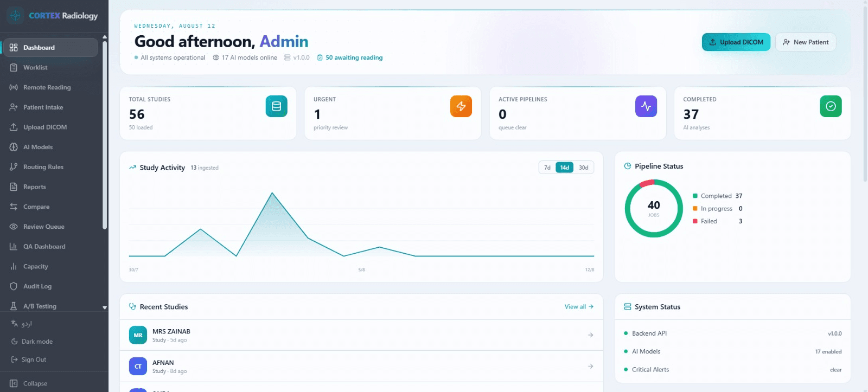This screenshot has width=868, height=392.
Task: Click the Study Activity trend icon
Action: 132,168
